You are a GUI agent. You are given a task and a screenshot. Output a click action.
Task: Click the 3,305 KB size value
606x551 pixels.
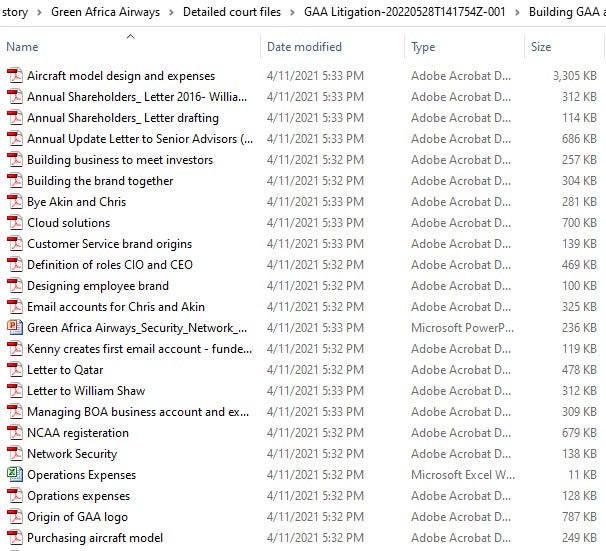coord(575,76)
